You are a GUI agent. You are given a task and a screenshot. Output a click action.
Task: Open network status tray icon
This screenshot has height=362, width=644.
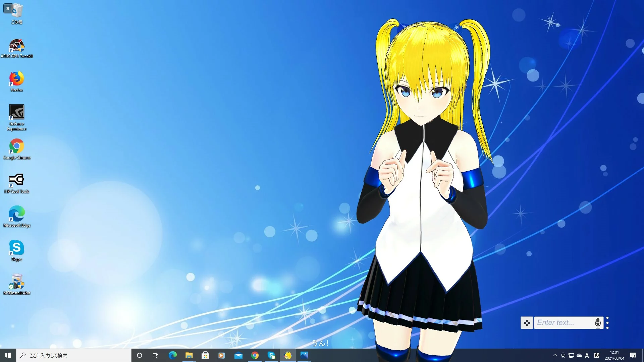(x=571, y=355)
